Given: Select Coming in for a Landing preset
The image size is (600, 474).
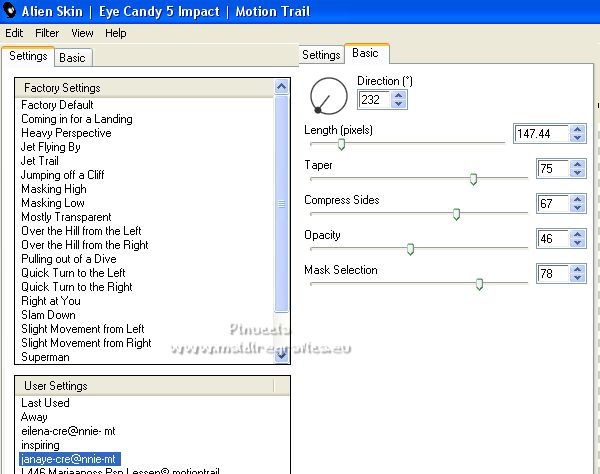Looking at the screenshot, I should 77,119.
